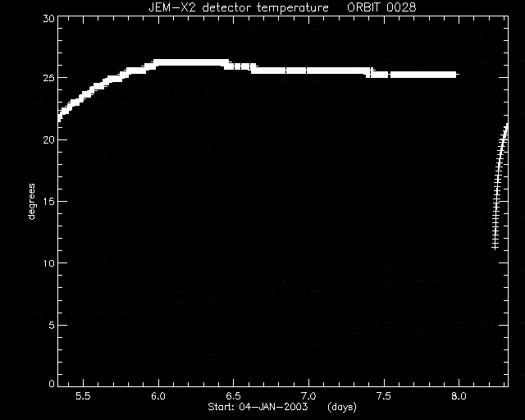This screenshot has width=525, height=420.
Task: Click the y-axis tick label 10
Action: [x=48, y=263]
